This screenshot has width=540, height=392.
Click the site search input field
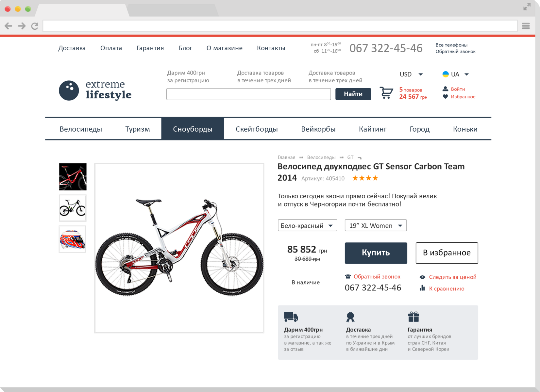click(248, 94)
